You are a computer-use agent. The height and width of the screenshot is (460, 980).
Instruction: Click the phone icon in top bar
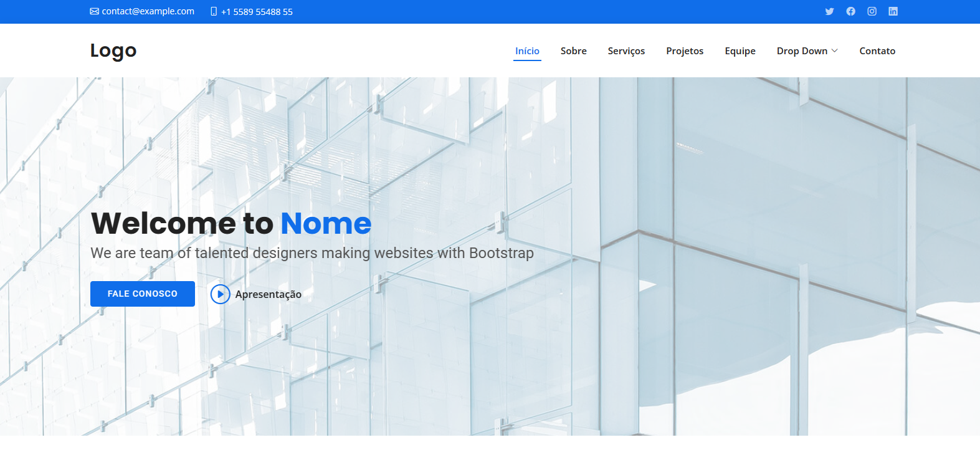click(214, 11)
